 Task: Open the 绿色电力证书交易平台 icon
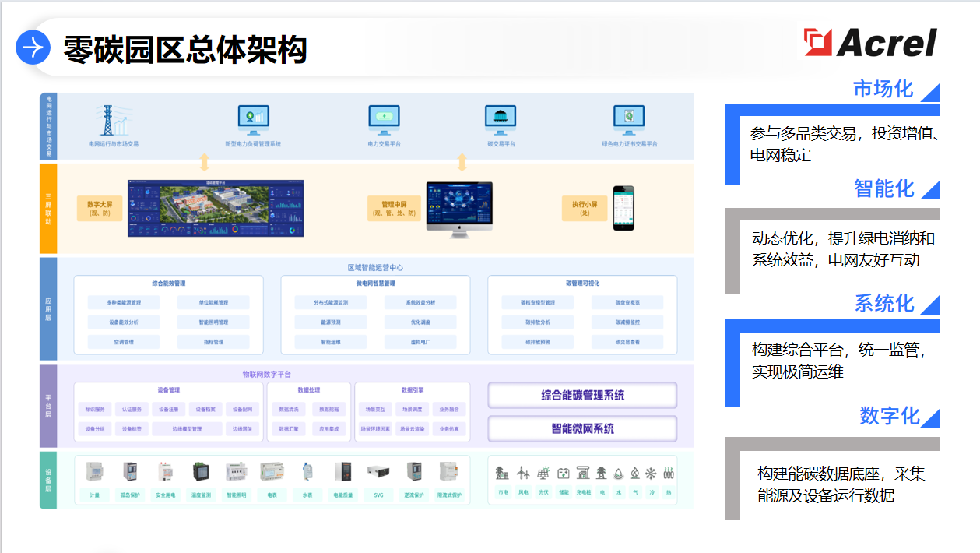click(629, 120)
